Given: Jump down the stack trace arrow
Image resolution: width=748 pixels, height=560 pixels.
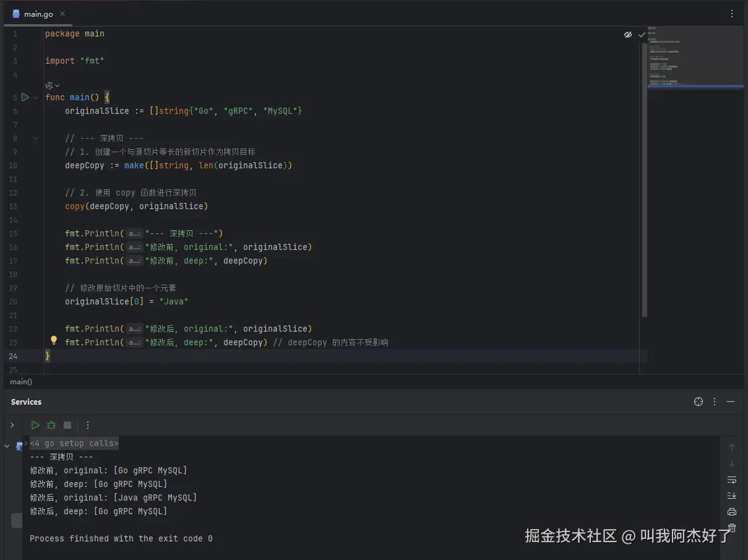Looking at the screenshot, I should [732, 463].
